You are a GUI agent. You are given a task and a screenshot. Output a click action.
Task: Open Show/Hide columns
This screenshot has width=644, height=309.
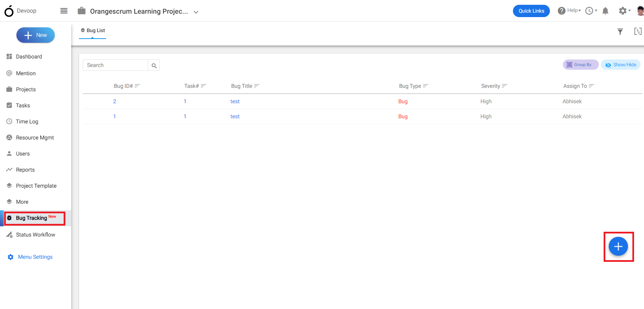pos(621,65)
